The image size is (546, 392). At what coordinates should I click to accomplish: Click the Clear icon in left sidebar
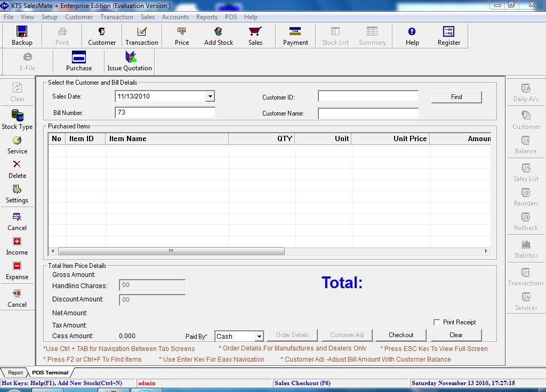[17, 93]
